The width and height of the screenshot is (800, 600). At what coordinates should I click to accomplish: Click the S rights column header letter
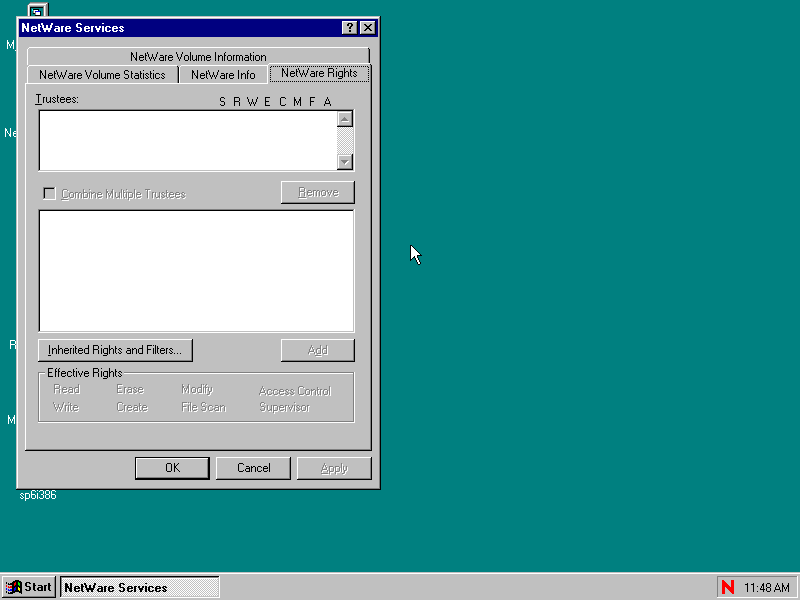[x=222, y=102]
